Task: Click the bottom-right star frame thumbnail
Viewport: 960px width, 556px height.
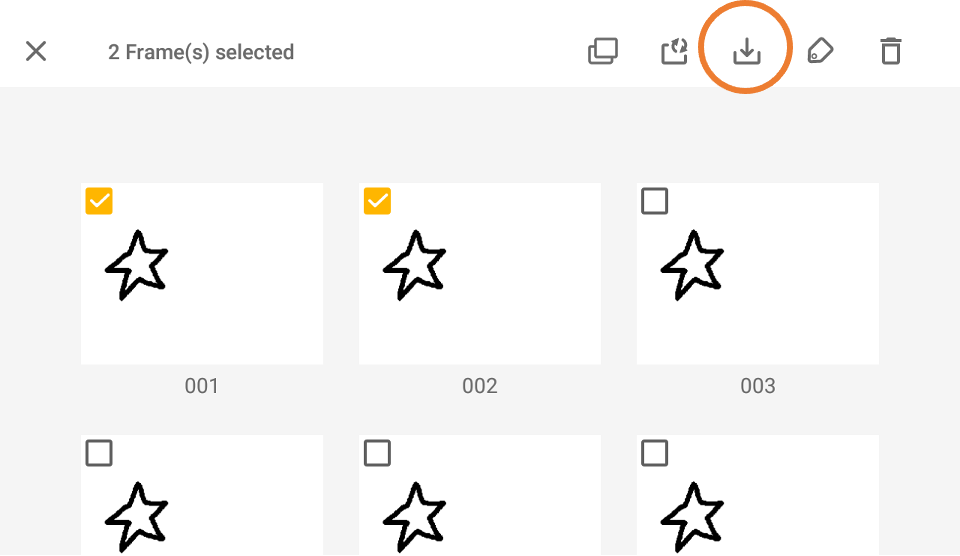Action: click(758, 495)
